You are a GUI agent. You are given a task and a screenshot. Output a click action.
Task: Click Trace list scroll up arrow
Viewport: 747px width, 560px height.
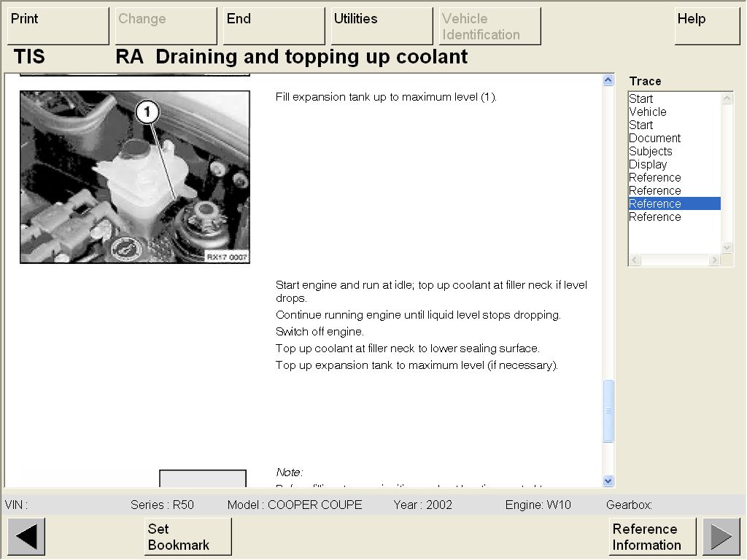727,98
